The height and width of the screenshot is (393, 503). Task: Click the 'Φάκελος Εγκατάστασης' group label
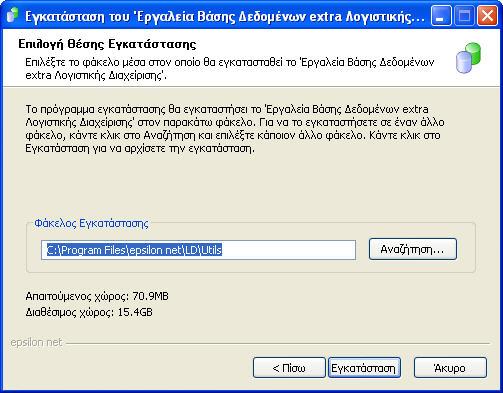click(91, 223)
